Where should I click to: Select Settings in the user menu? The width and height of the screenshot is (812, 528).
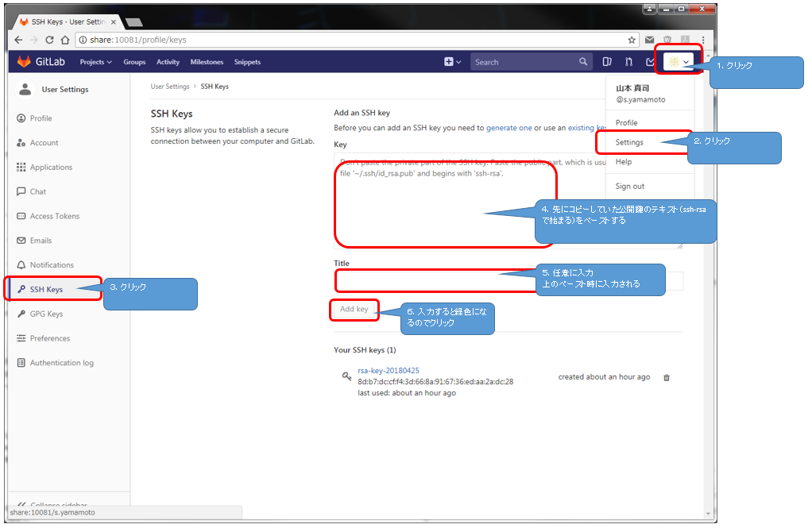pos(629,143)
